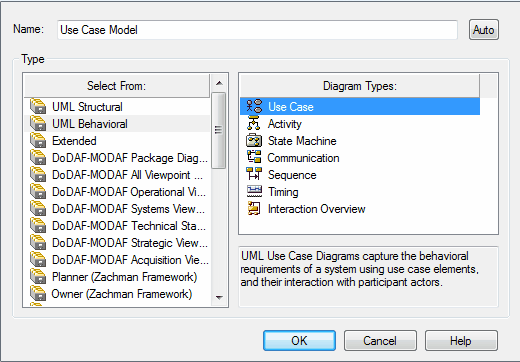Viewport: 520px width, 362px height.
Task: Dismiss dialog with Cancel button
Action: click(x=380, y=341)
